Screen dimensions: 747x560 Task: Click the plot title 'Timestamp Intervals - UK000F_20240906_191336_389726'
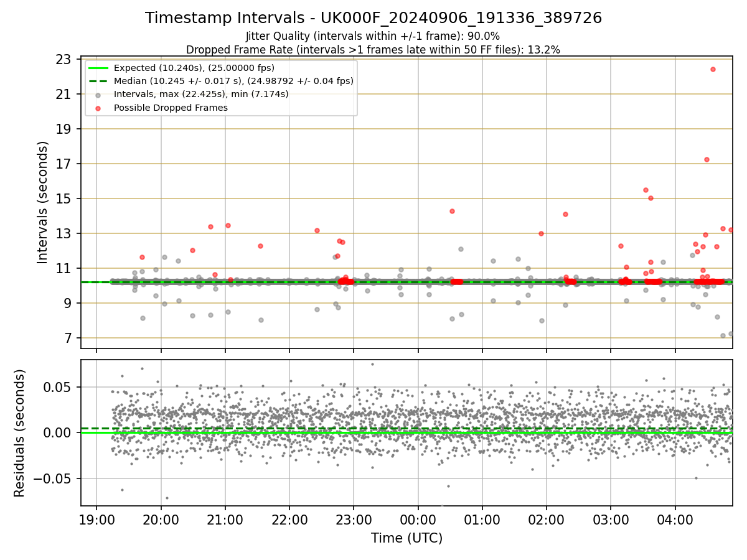click(x=374, y=18)
